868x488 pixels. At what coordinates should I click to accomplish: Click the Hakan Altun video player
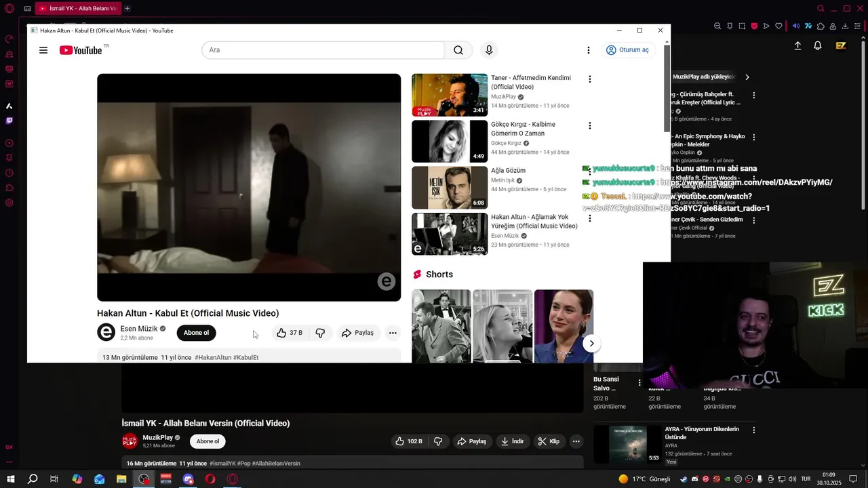pyautogui.click(x=249, y=187)
